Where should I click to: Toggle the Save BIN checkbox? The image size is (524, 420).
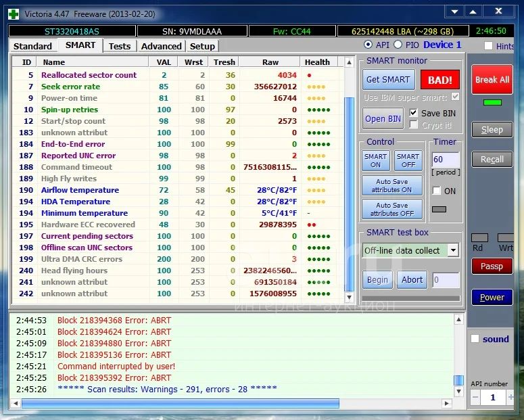click(414, 113)
